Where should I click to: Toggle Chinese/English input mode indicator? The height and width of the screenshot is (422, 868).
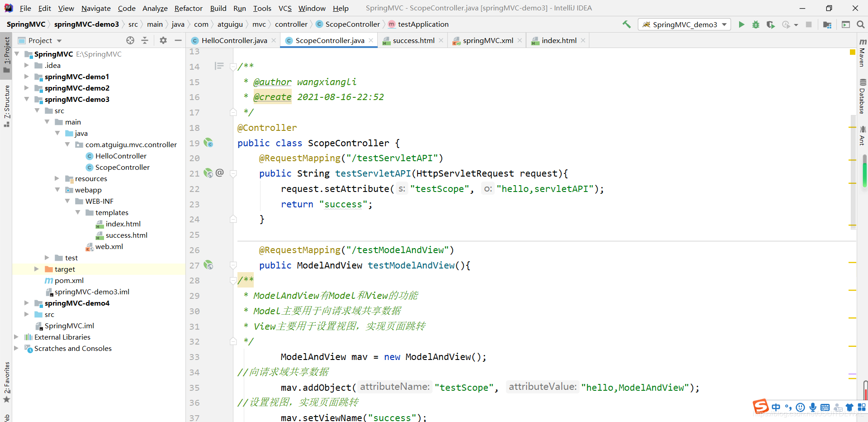tap(776, 407)
